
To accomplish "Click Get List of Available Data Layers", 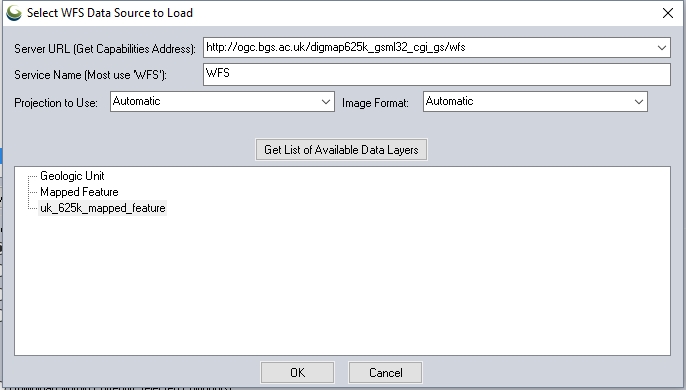I will [341, 150].
